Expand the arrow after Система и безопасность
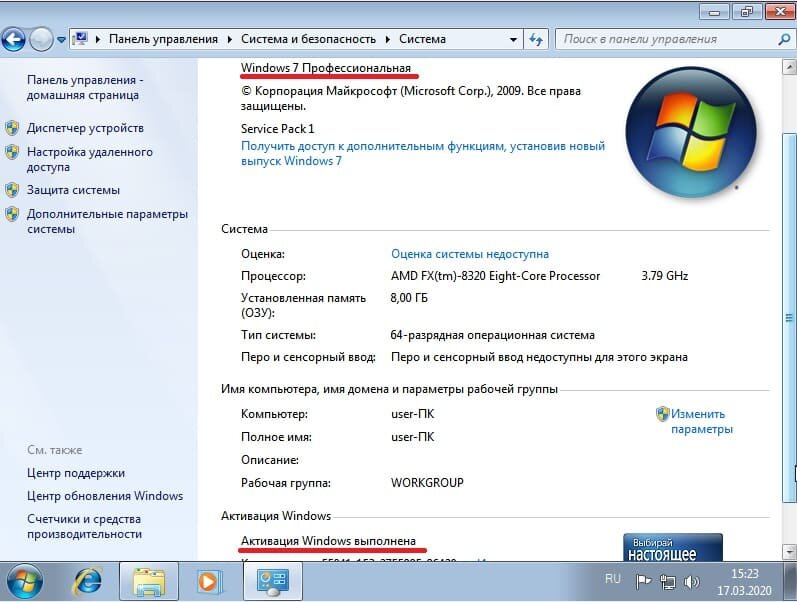The image size is (797, 602). point(388,39)
